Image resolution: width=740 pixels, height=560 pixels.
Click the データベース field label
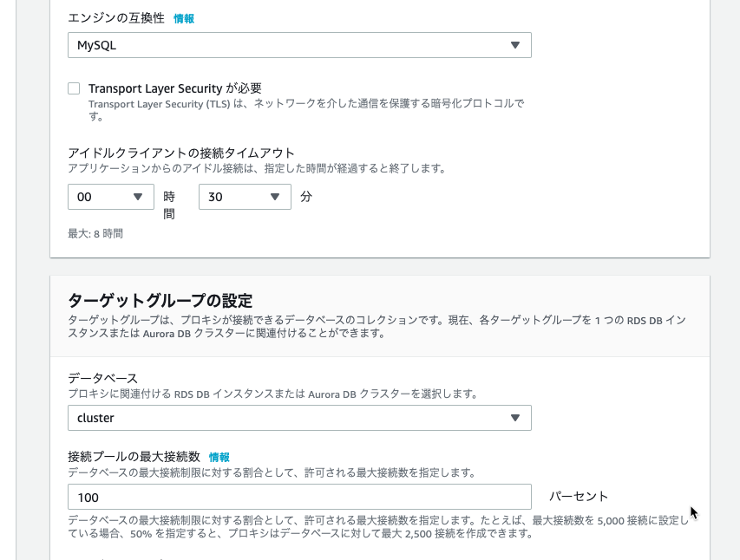tap(103, 378)
